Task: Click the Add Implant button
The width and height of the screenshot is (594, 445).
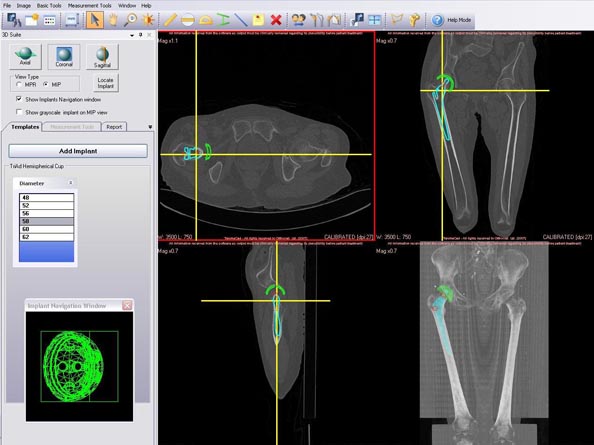Action: pyautogui.click(x=78, y=151)
